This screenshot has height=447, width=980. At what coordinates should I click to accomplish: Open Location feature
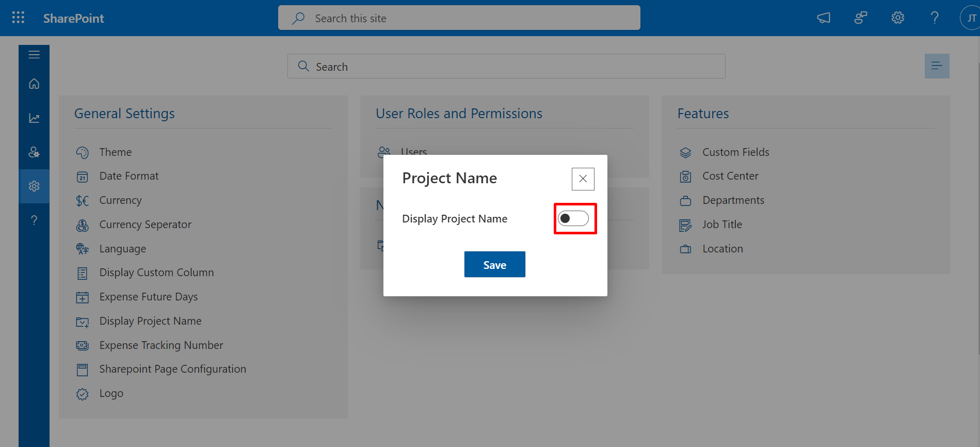(722, 249)
